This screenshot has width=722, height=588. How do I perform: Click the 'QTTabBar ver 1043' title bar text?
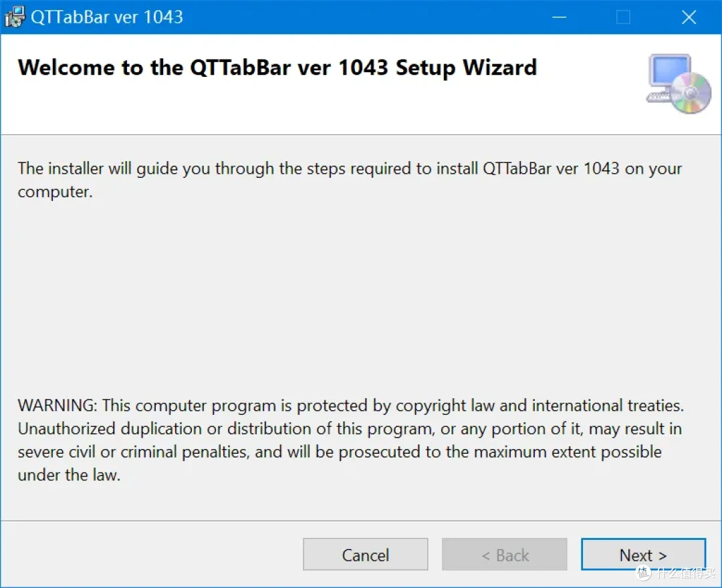107,17
